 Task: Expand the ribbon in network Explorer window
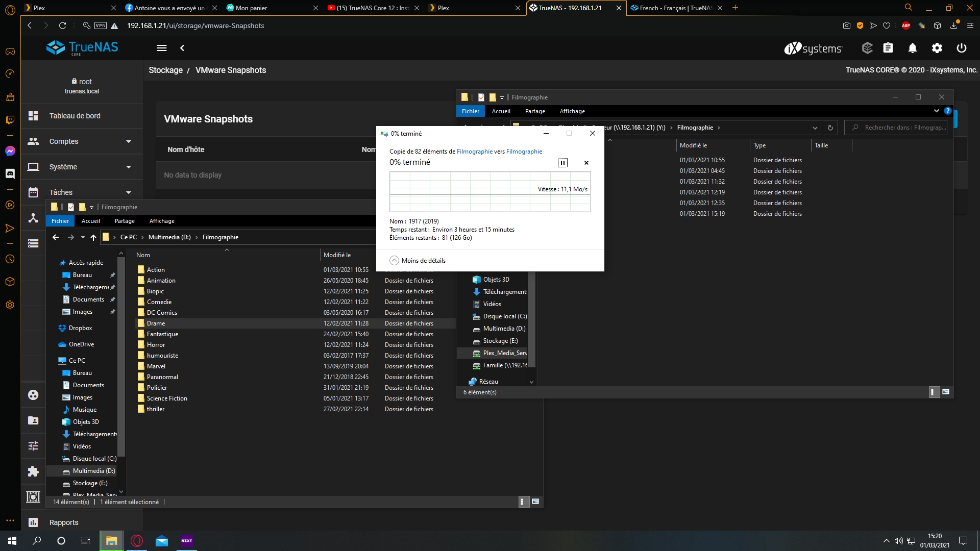coord(937,111)
